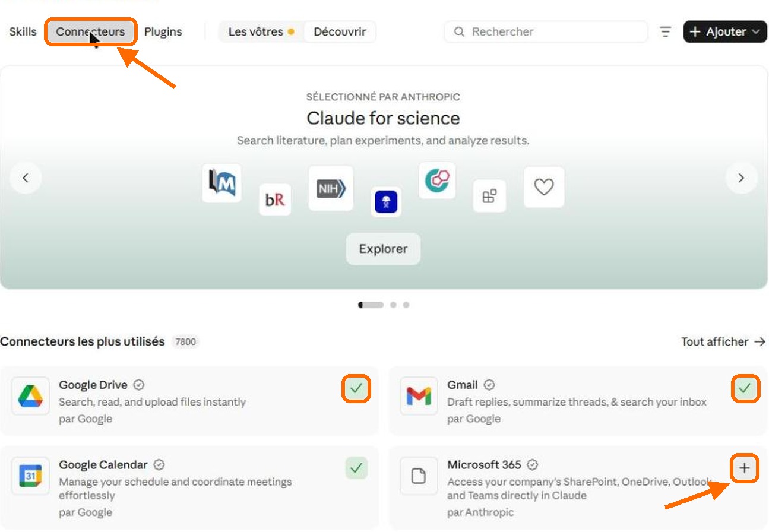
Task: Click the Google Calendar logo icon
Action: pos(30,476)
